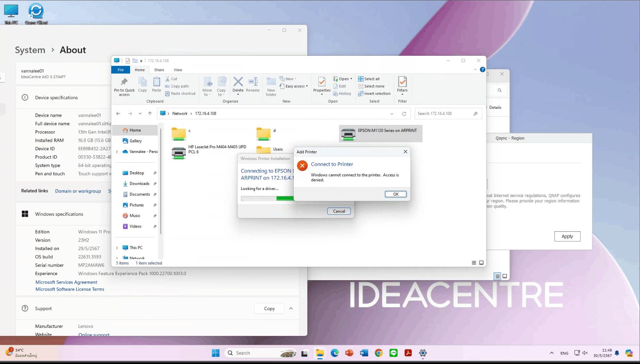Image resolution: width=640 pixels, height=364 pixels.
Task: Select the Users shared folder
Action: [269, 149]
